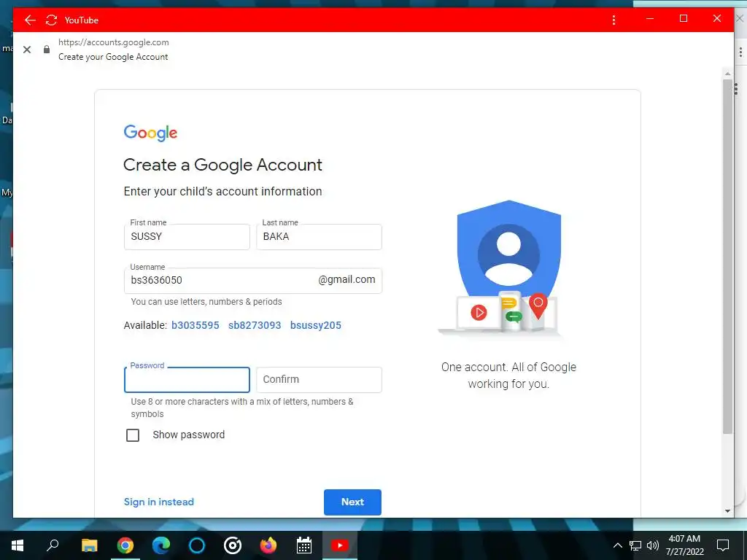Screen dimensions: 747x560
Task: Click the network icon in system tray
Action: tap(635, 545)
